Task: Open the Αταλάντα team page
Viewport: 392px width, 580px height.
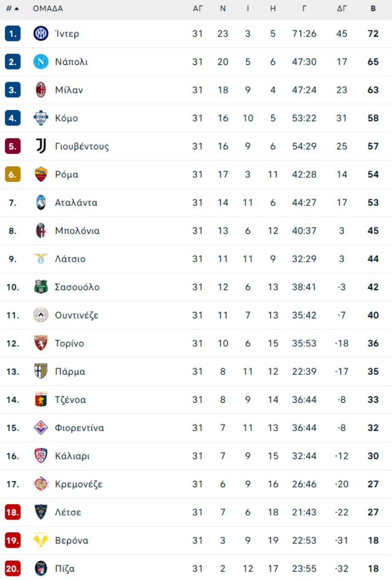Action: [76, 202]
